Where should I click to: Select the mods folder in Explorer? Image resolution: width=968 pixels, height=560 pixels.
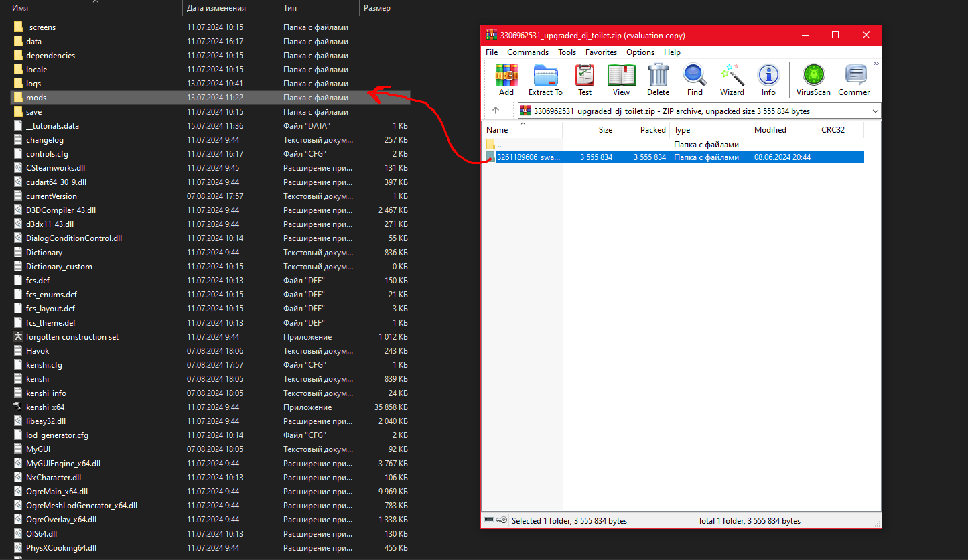coord(210,98)
